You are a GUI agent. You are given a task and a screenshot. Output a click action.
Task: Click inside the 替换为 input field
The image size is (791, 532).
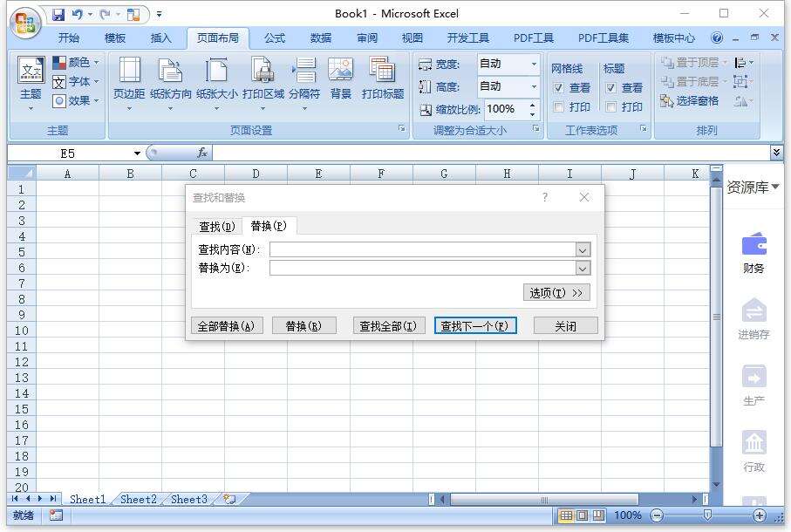[x=419, y=268]
